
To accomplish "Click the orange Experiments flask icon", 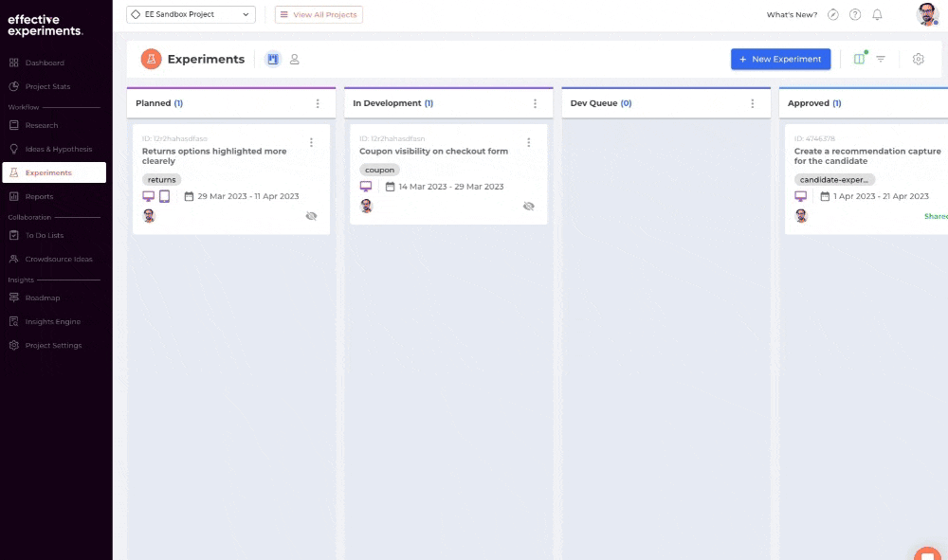I will [151, 59].
